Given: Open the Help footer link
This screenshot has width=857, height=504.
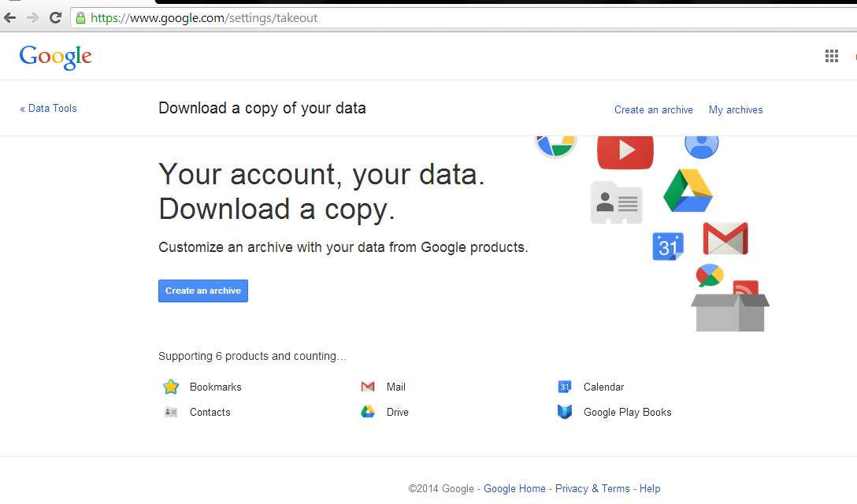Looking at the screenshot, I should pyautogui.click(x=650, y=489).
